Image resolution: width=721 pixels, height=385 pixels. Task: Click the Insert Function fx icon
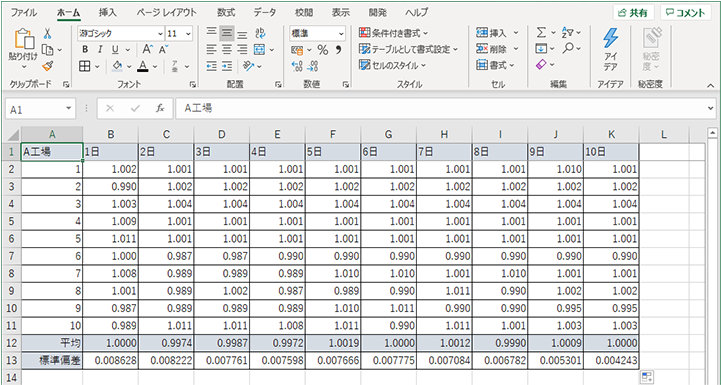pyautogui.click(x=160, y=109)
